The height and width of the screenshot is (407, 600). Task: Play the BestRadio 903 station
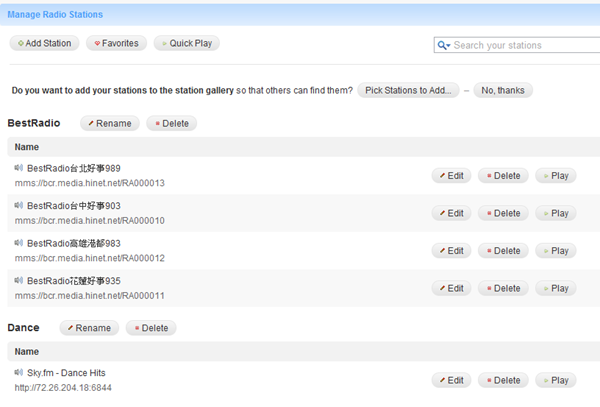click(x=556, y=213)
